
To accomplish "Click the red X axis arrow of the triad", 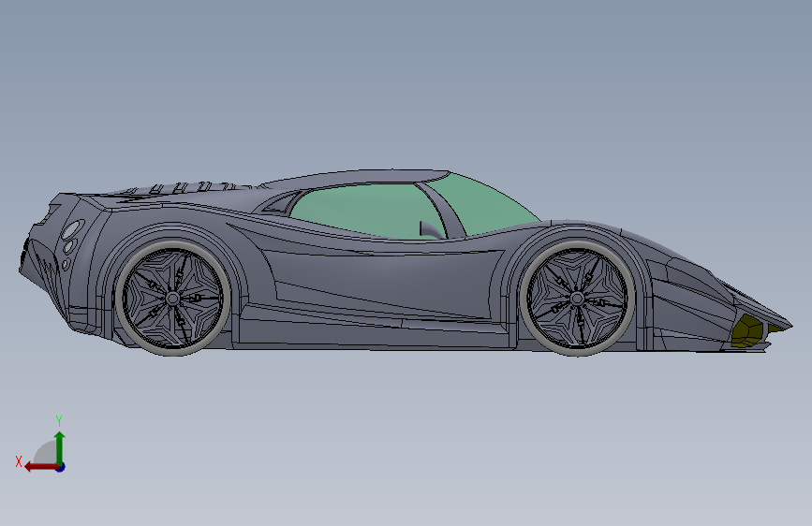I will click(40, 467).
